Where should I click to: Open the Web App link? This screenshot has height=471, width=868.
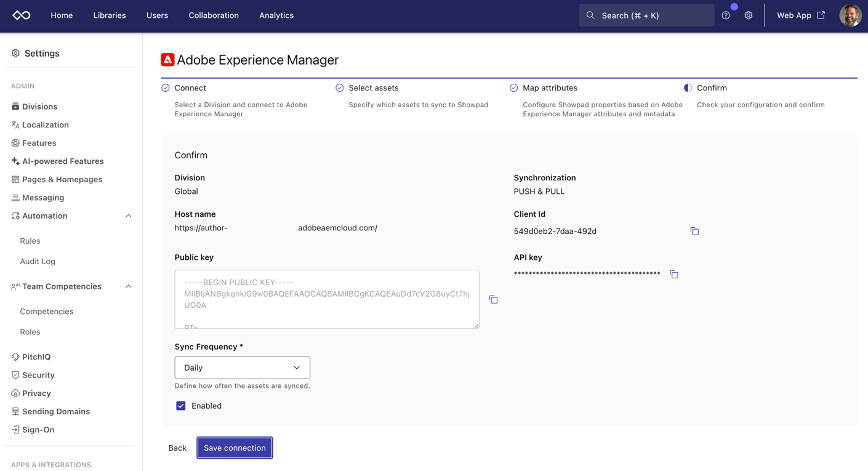pos(801,15)
